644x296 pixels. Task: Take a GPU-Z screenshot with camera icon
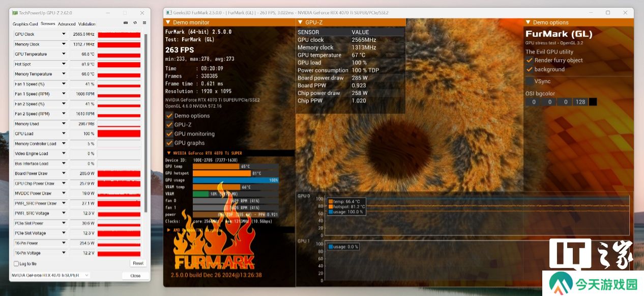point(126,23)
